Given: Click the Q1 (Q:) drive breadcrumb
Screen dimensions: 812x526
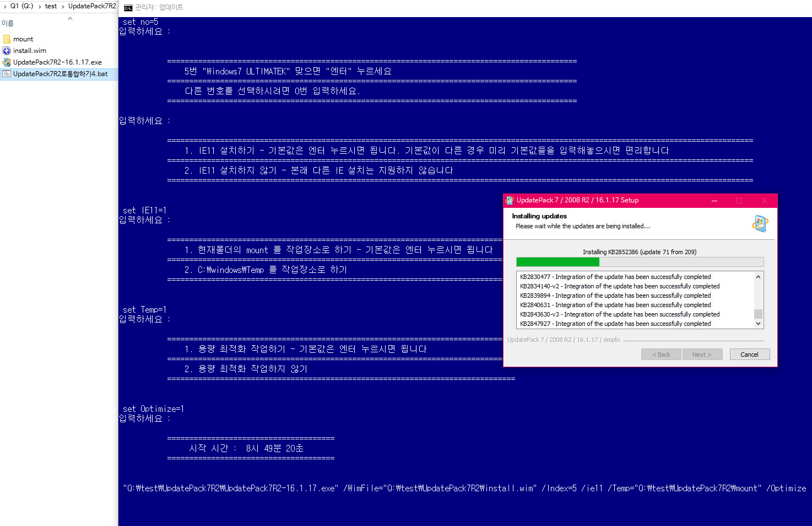Looking at the screenshot, I should 21,6.
